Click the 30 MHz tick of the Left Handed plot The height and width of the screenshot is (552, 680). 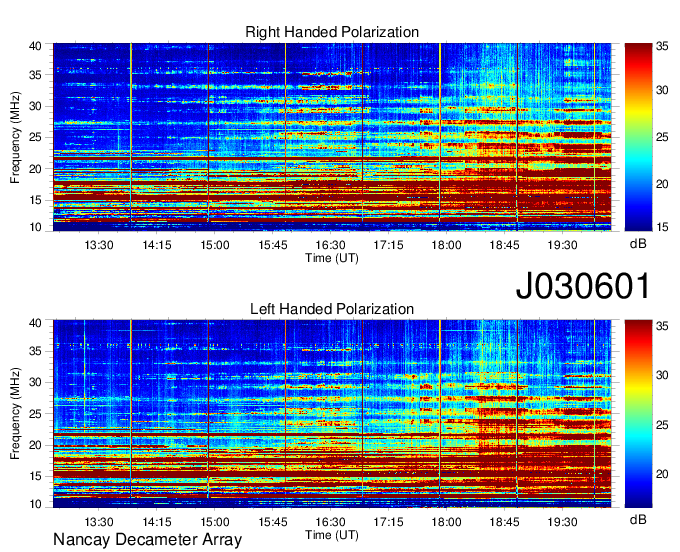coord(35,382)
